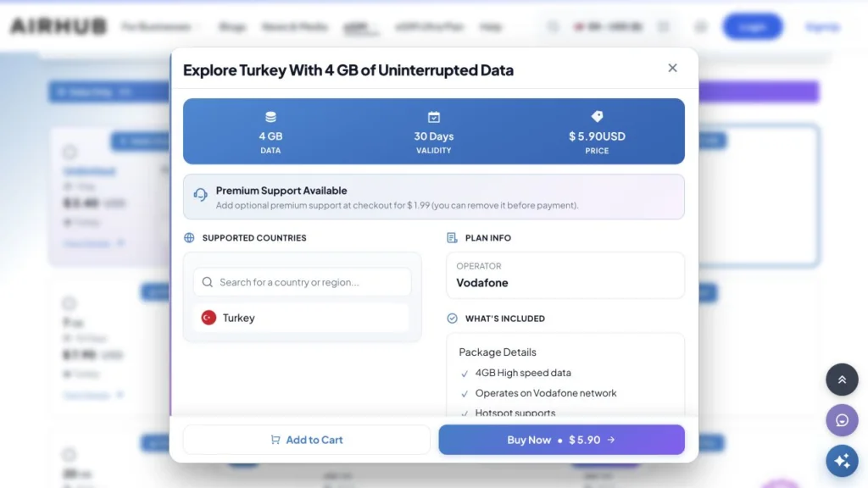This screenshot has width=868, height=488.
Task: Click the headset icon for Premium Support
Action: (x=200, y=194)
